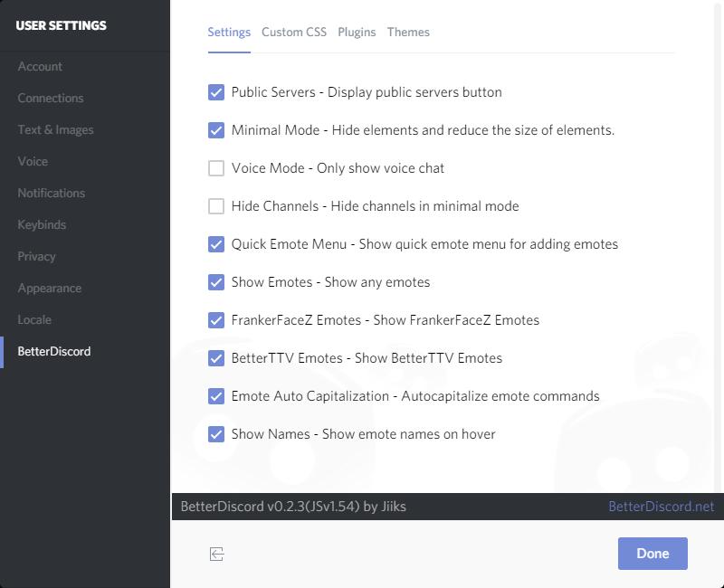Viewport: 724px width, 588px height.
Task: Go to the Themes tab
Action: (x=408, y=32)
